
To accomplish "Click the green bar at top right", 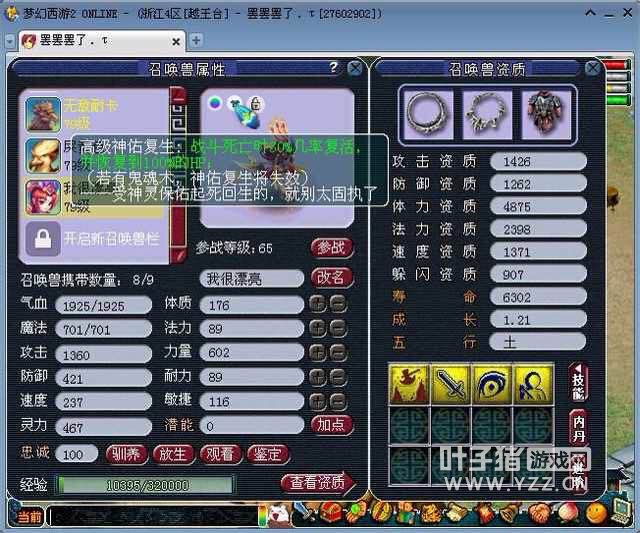I will (x=617, y=99).
